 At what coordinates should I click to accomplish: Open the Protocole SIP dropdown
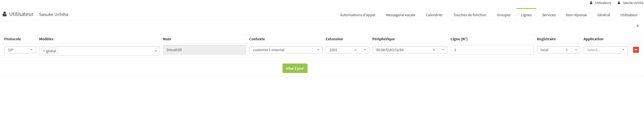pyautogui.click(x=20, y=50)
